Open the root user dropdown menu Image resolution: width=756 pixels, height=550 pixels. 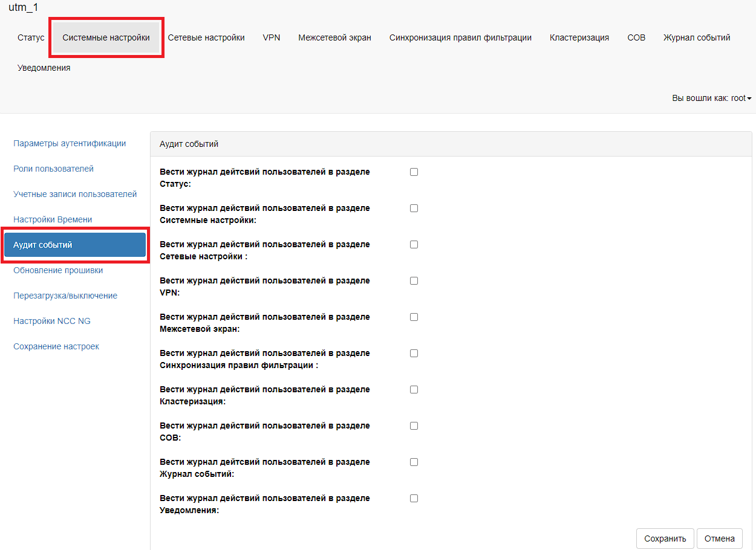pos(711,98)
